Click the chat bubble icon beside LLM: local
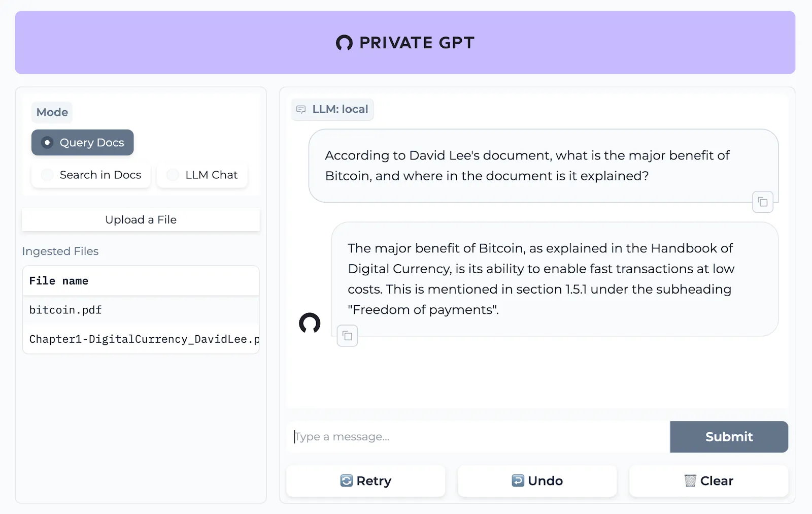This screenshot has width=812, height=514. 302,109
